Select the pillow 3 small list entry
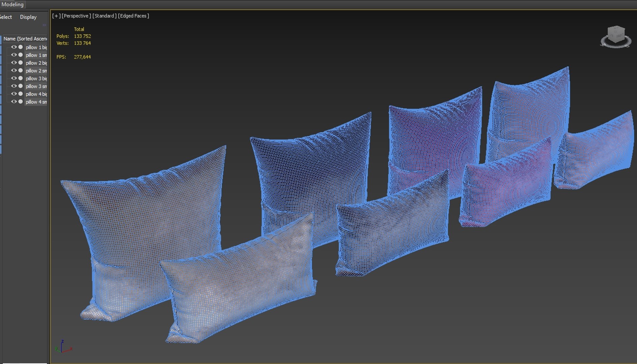637x364 pixels. [36, 86]
